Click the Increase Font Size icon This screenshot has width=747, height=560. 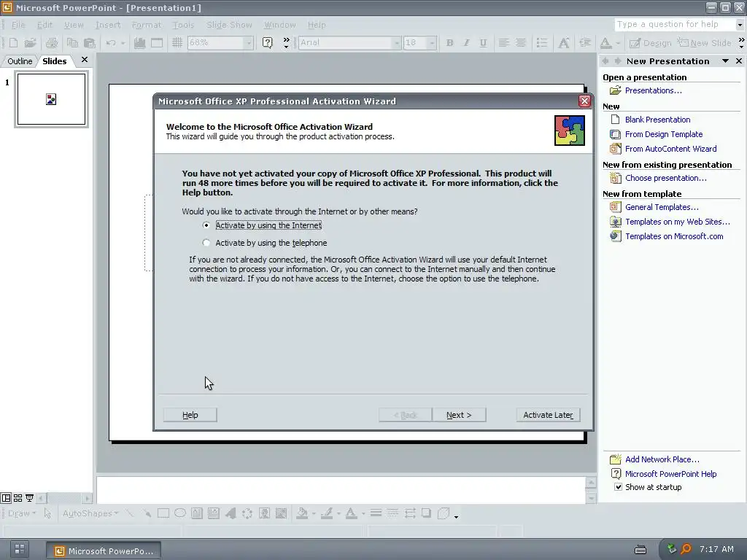pos(564,43)
